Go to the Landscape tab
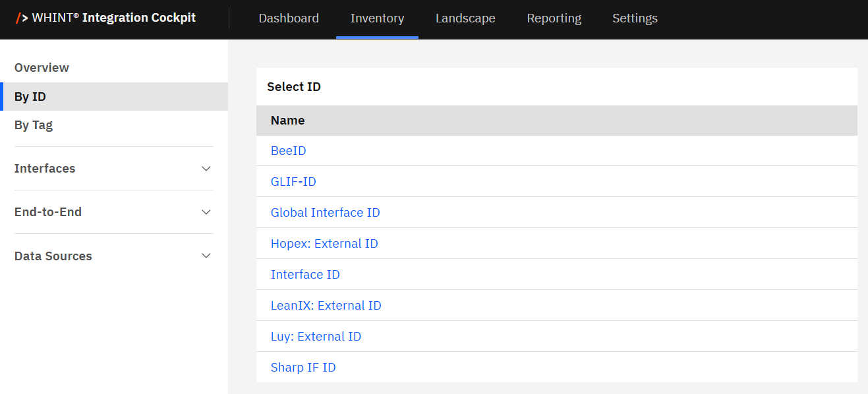868x394 pixels. click(x=465, y=18)
